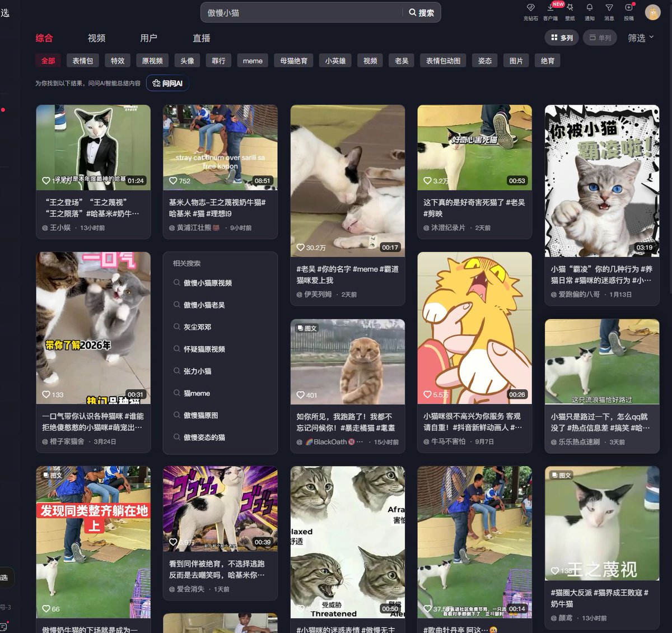The height and width of the screenshot is (633, 672).
Task: Search related term 怀疑猫原视频
Action: point(204,349)
